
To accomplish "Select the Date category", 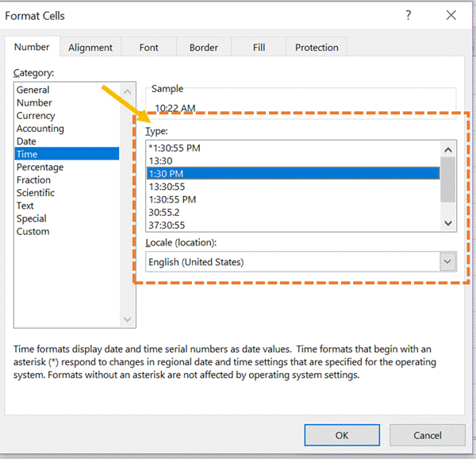I will pos(67,141).
